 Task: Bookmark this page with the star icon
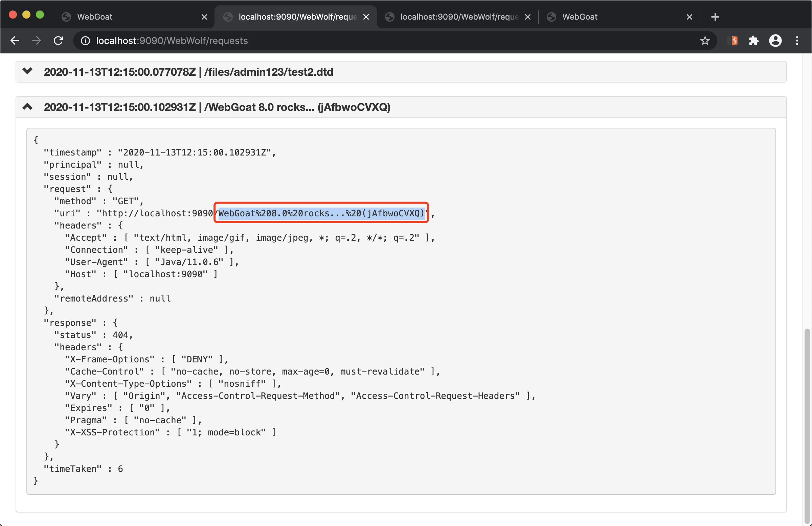[705, 41]
